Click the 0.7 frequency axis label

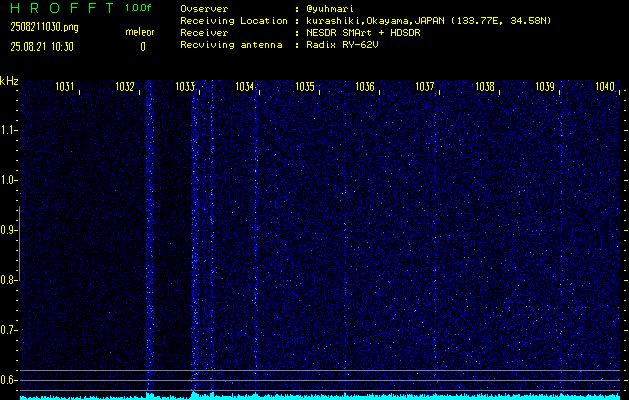click(7, 330)
